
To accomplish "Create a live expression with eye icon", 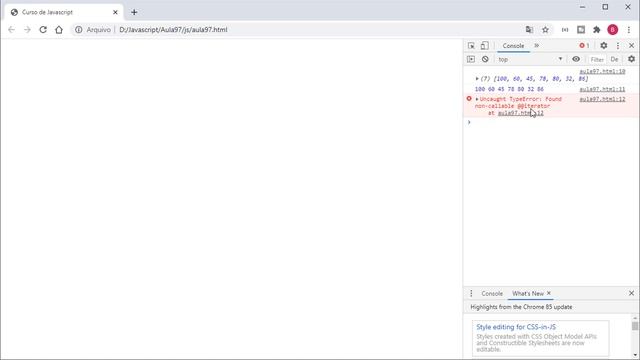I will [576, 59].
